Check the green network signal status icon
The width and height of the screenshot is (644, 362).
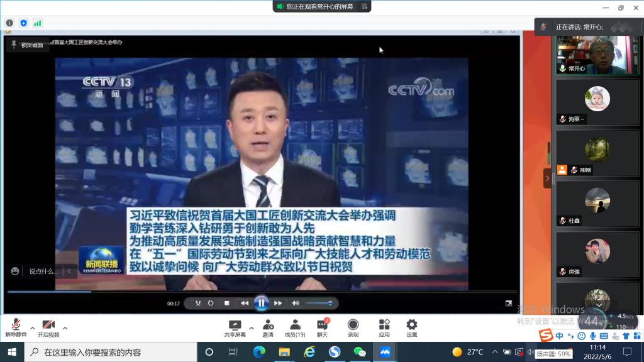[x=38, y=23]
